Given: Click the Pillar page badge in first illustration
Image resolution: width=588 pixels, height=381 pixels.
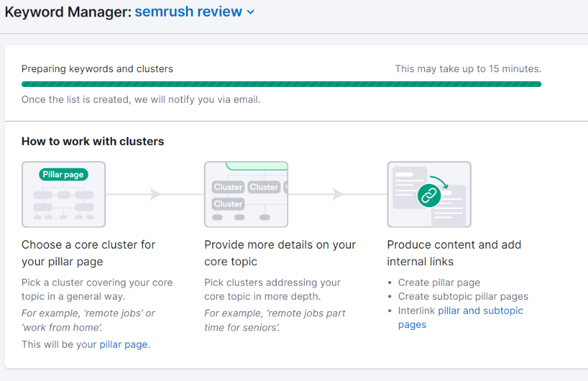Looking at the screenshot, I should point(63,174).
